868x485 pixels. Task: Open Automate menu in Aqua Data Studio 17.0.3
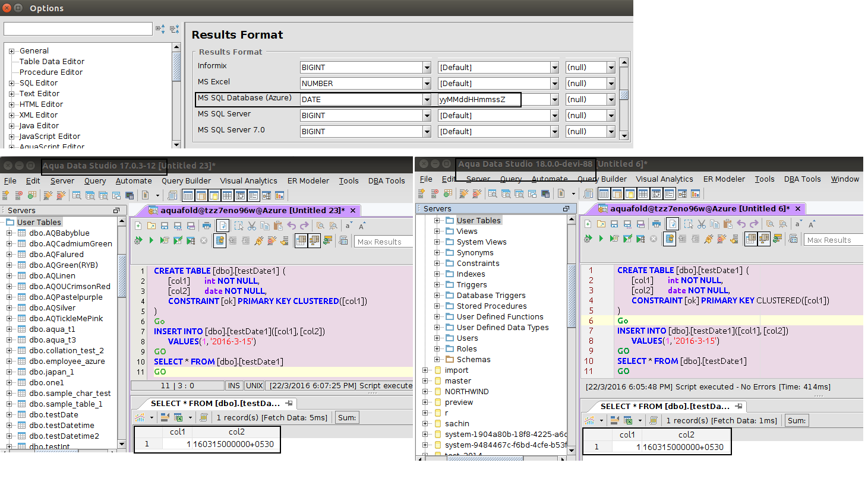coord(134,181)
